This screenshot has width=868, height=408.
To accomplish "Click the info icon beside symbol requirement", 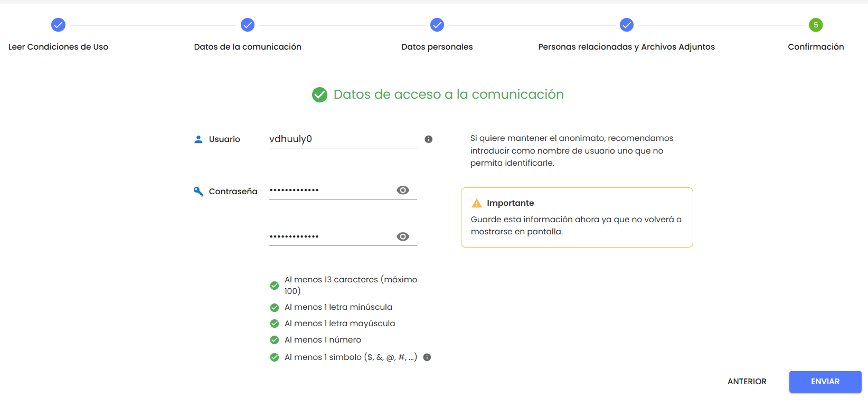I will [x=427, y=357].
